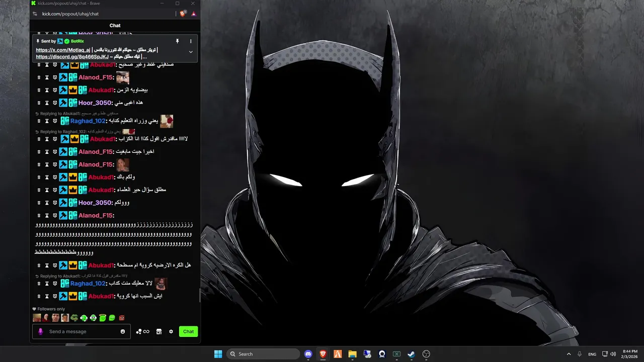Image resolution: width=644 pixels, height=362 pixels.
Task: Insert the green frog emote in quick bar
Action: (x=74, y=318)
